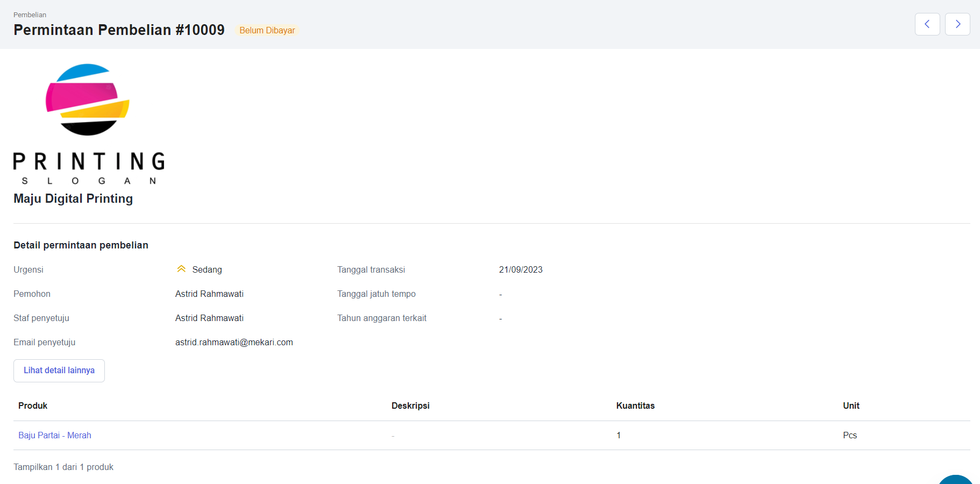Go to previous purchase request arrow
This screenshot has height=484, width=980.
[927, 24]
